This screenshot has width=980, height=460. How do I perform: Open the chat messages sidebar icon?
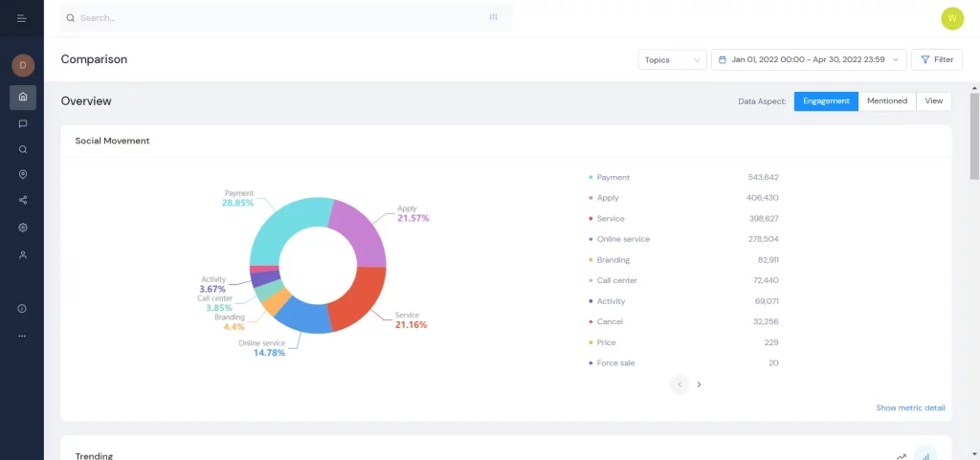[23, 123]
